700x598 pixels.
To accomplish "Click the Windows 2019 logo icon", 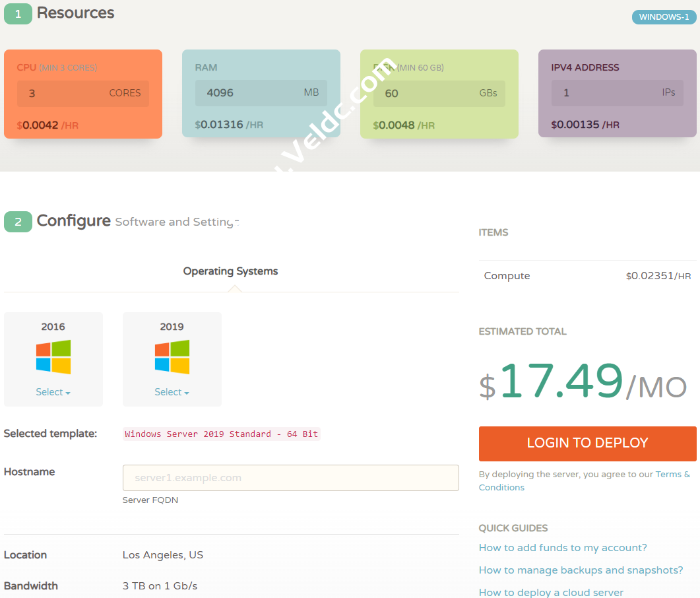I will click(172, 357).
